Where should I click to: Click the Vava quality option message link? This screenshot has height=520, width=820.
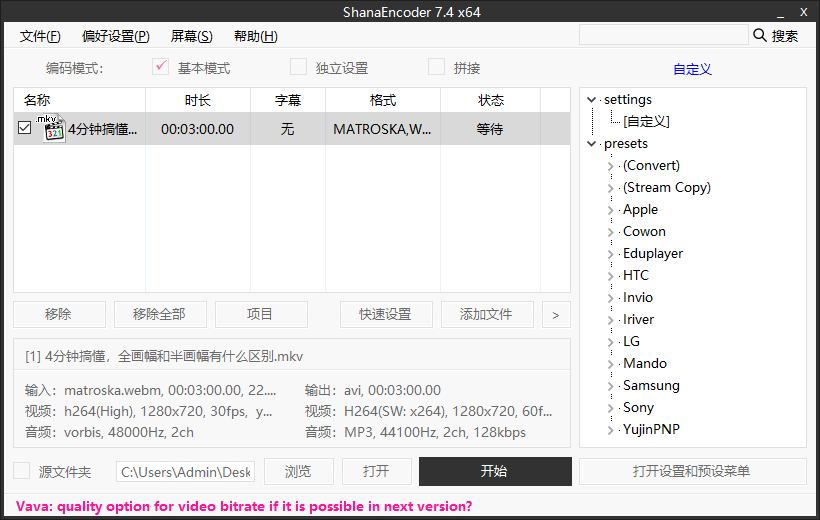(244, 506)
